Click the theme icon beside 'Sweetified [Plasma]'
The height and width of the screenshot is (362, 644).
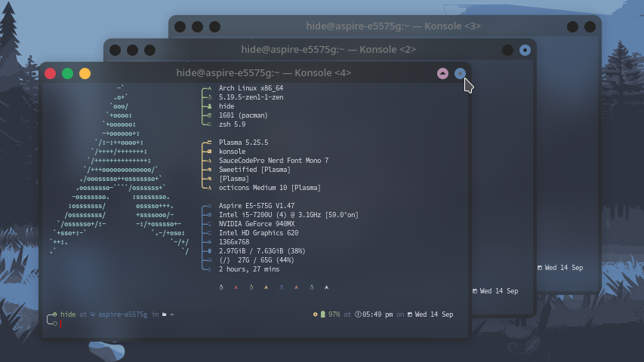pyautogui.click(x=209, y=170)
